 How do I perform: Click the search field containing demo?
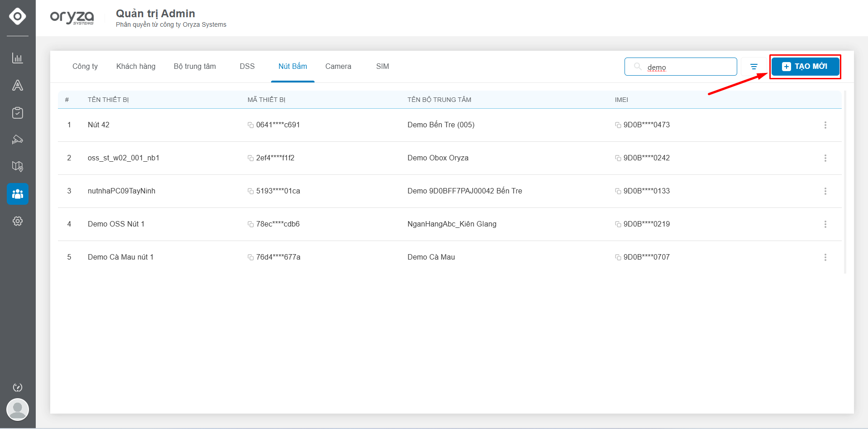[681, 67]
